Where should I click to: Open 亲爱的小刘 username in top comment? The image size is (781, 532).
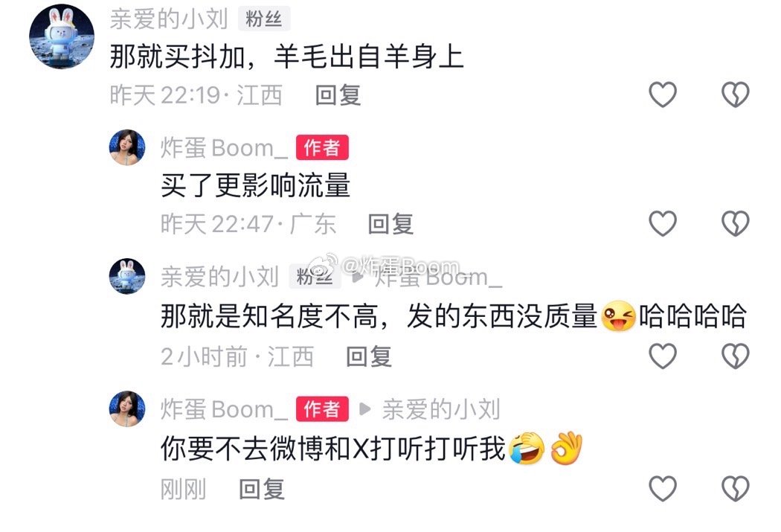tap(169, 19)
